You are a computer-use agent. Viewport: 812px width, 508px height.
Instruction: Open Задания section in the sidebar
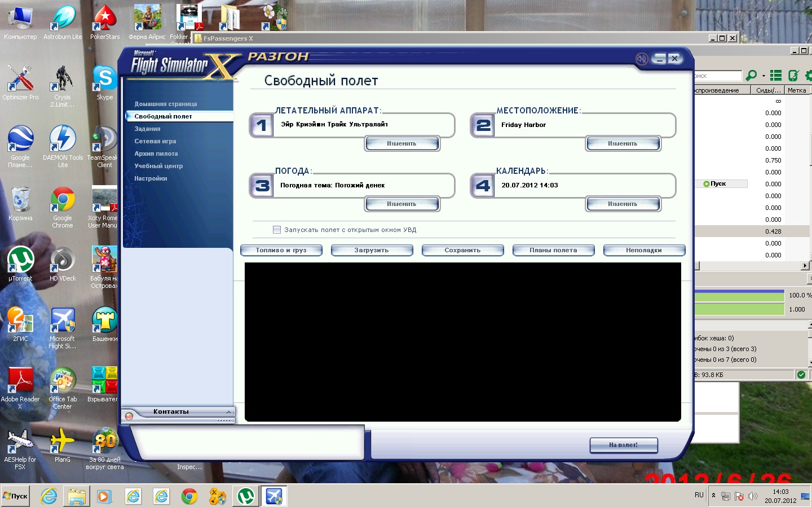click(147, 129)
